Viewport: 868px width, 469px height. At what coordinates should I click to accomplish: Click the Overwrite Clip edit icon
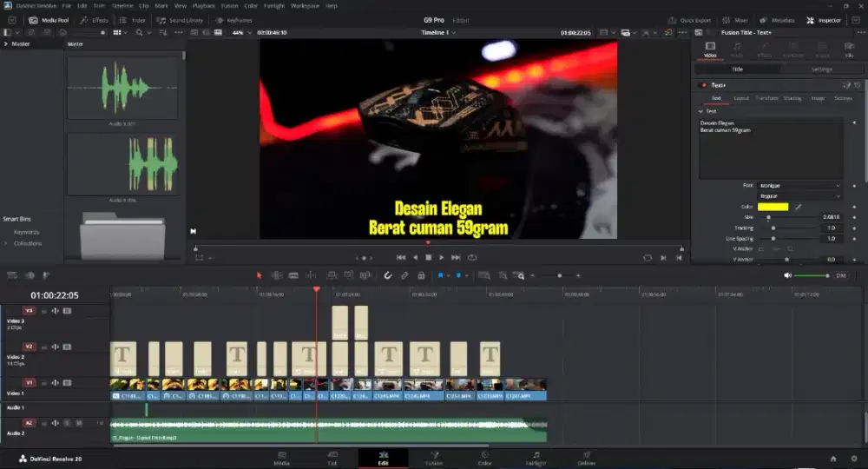[348, 275]
